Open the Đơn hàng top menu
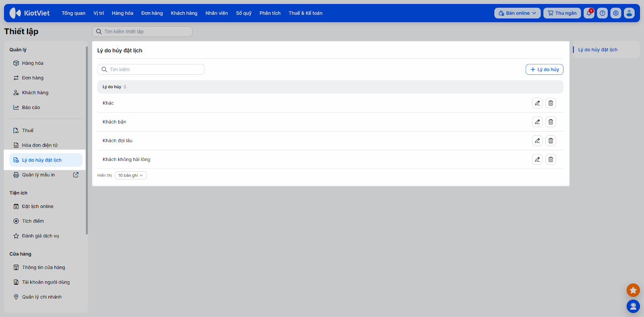 tap(152, 13)
